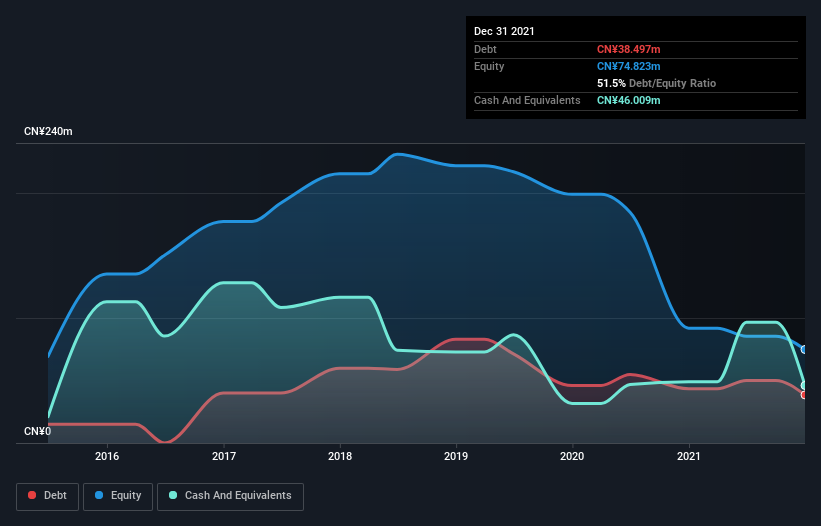821x526 pixels.
Task: Toggle Cash And Equivalents legend button
Action: tap(230, 496)
